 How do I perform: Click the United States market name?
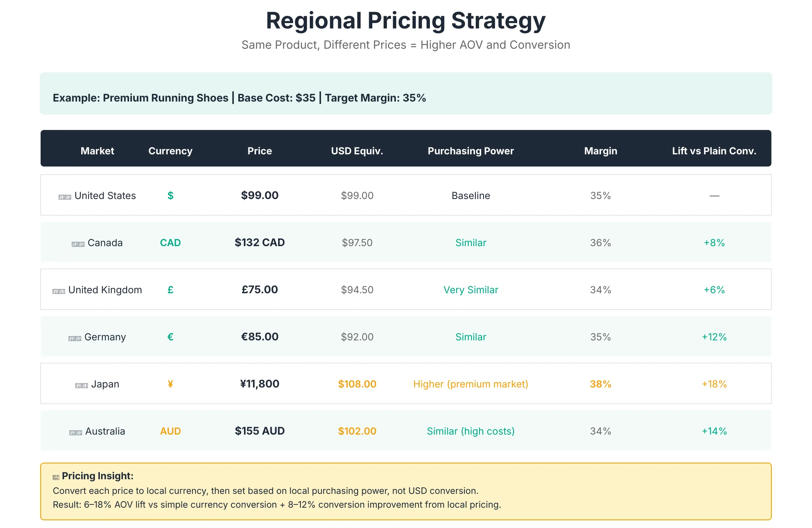point(105,195)
